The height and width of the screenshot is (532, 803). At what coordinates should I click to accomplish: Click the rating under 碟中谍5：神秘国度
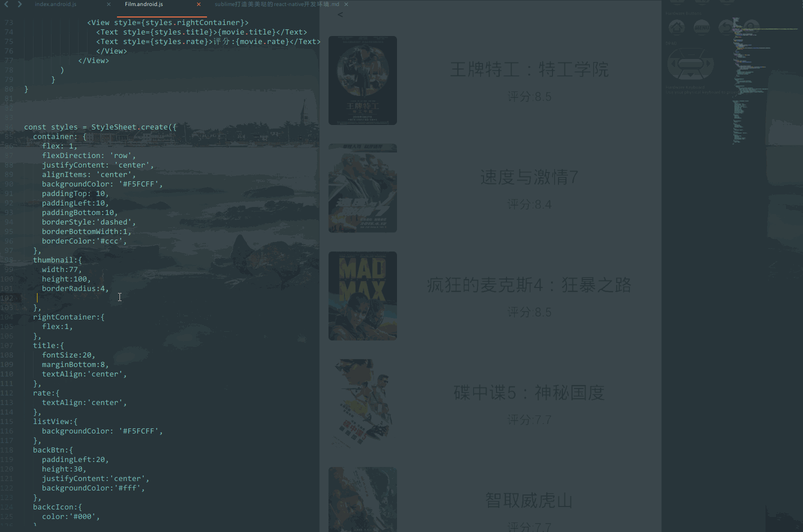pyautogui.click(x=529, y=419)
